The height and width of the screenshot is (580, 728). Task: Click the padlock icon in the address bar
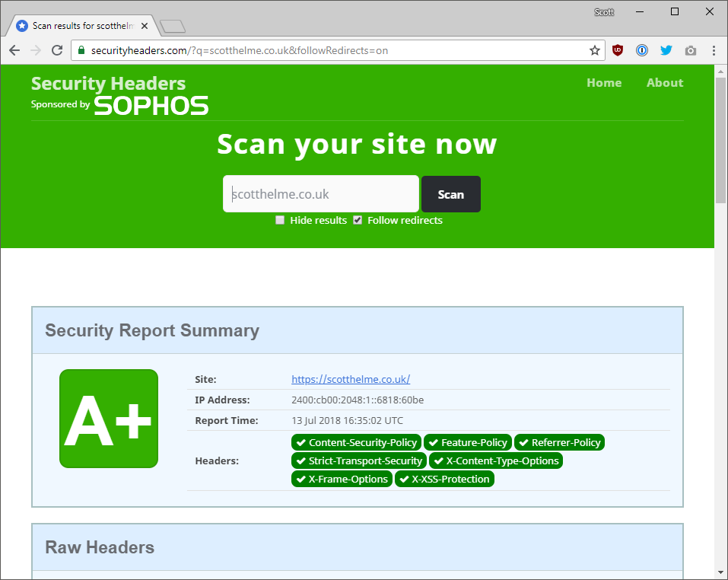(x=81, y=50)
